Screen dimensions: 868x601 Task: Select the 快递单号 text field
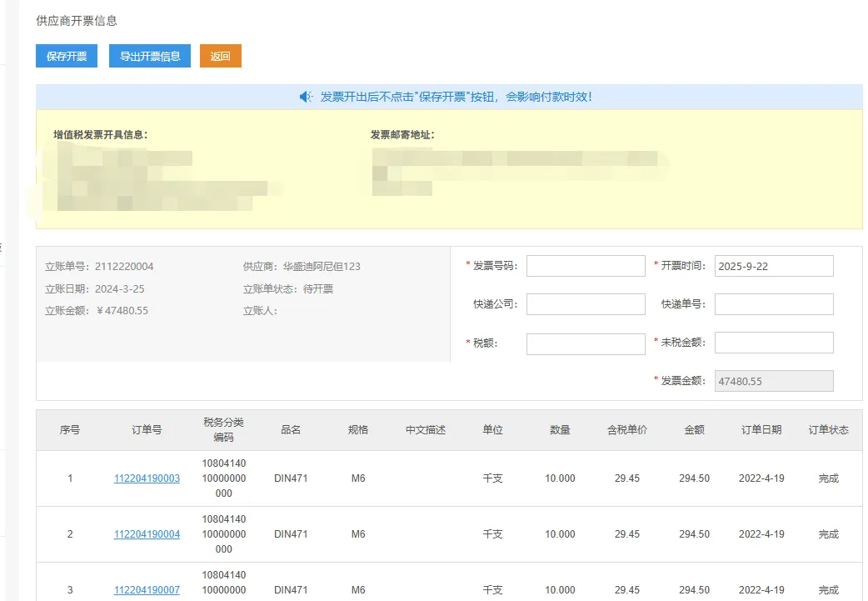coord(774,304)
